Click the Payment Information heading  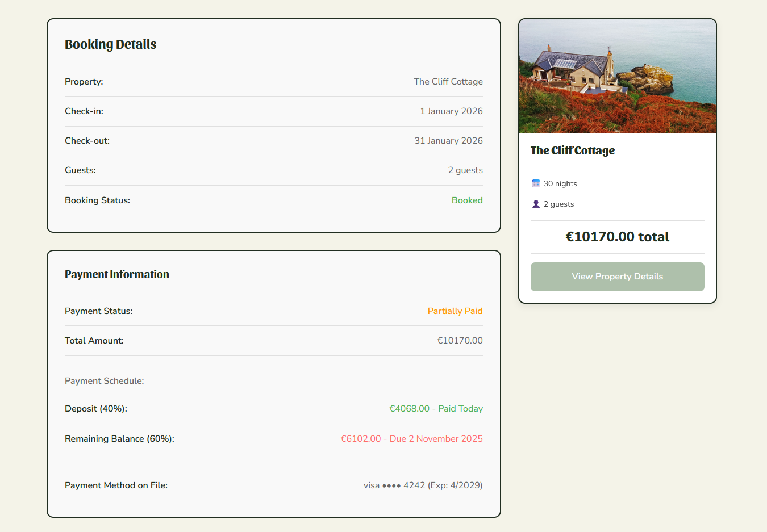(x=116, y=274)
